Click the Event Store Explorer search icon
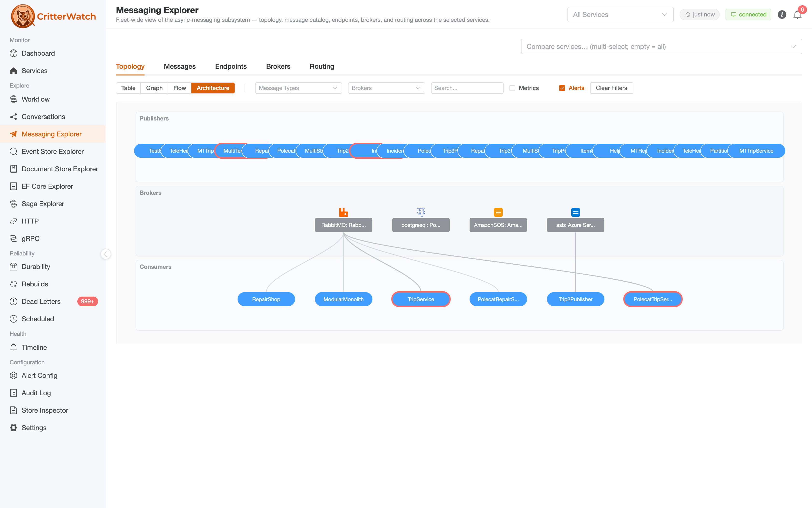Viewport: 812px width, 508px height. click(x=14, y=151)
